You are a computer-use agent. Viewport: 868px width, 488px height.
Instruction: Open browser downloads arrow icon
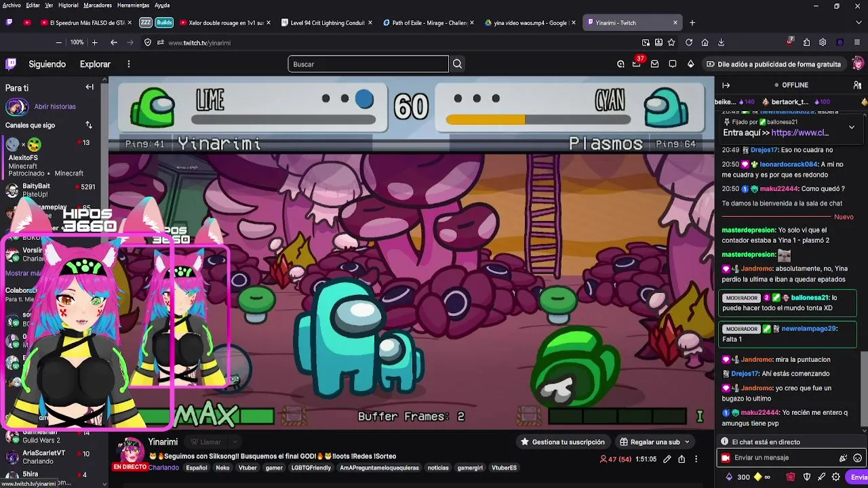pos(721,42)
